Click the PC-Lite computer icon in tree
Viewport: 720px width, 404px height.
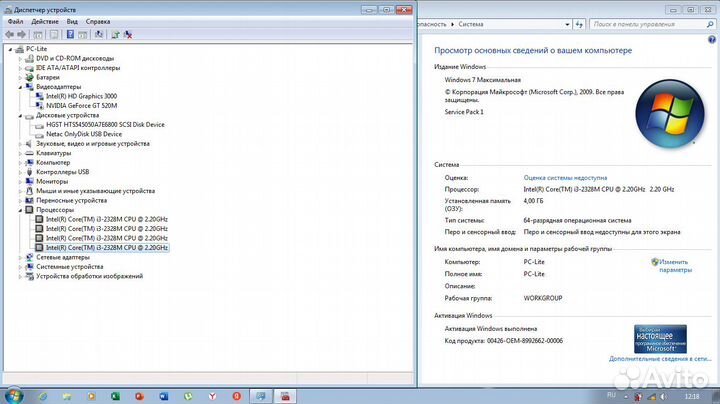(19, 49)
